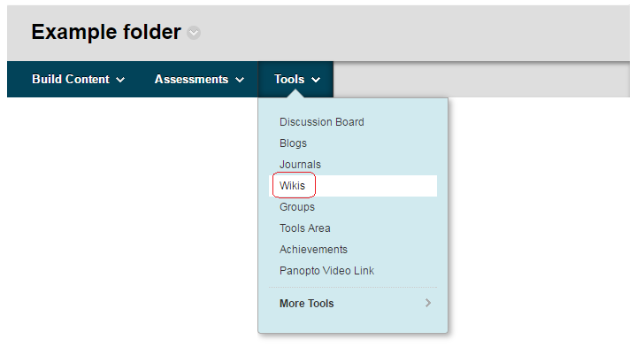Collapse the Tools dropdown menu
Image resolution: width=644 pixels, height=363 pixels.
(x=296, y=80)
